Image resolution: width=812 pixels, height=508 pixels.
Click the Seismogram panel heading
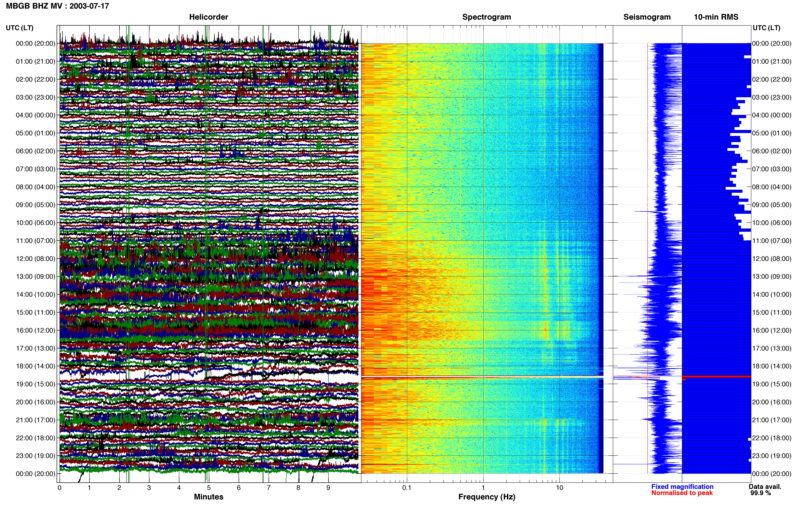[647, 17]
